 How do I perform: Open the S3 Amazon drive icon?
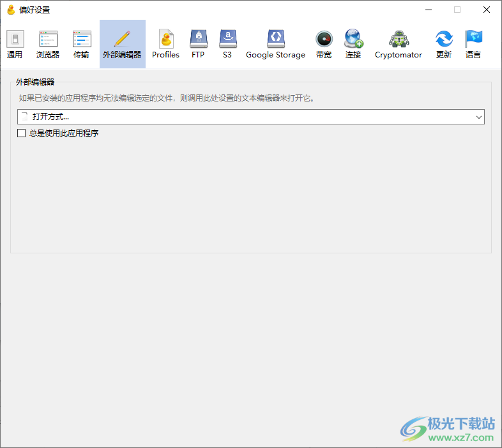click(227, 39)
